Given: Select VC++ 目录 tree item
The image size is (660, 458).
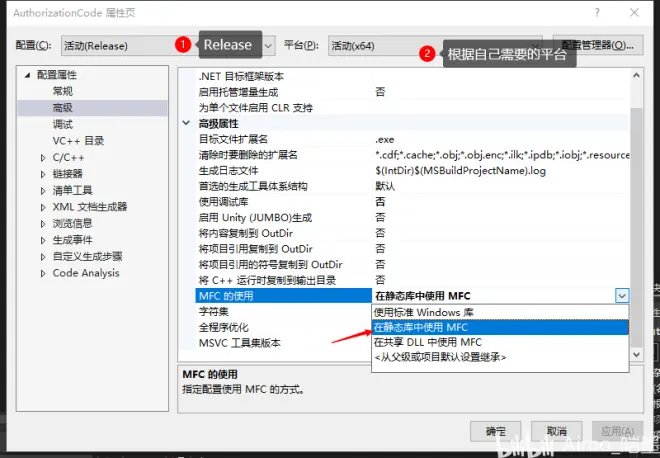Looking at the screenshot, I should pos(78,141).
